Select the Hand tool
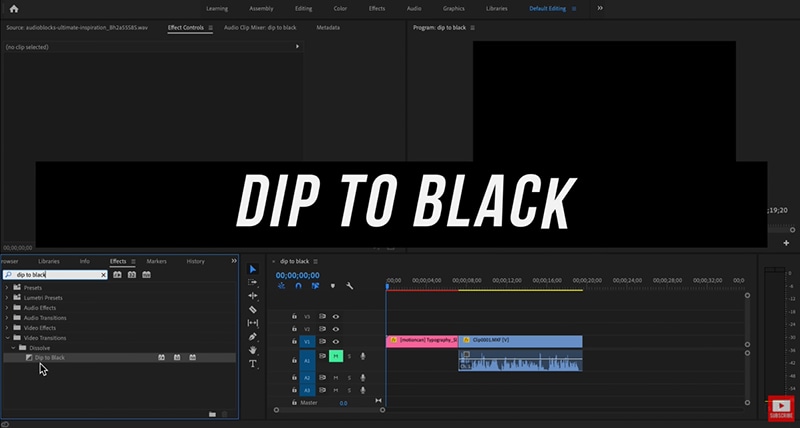Screen dimensions: 800x428 click(x=253, y=350)
